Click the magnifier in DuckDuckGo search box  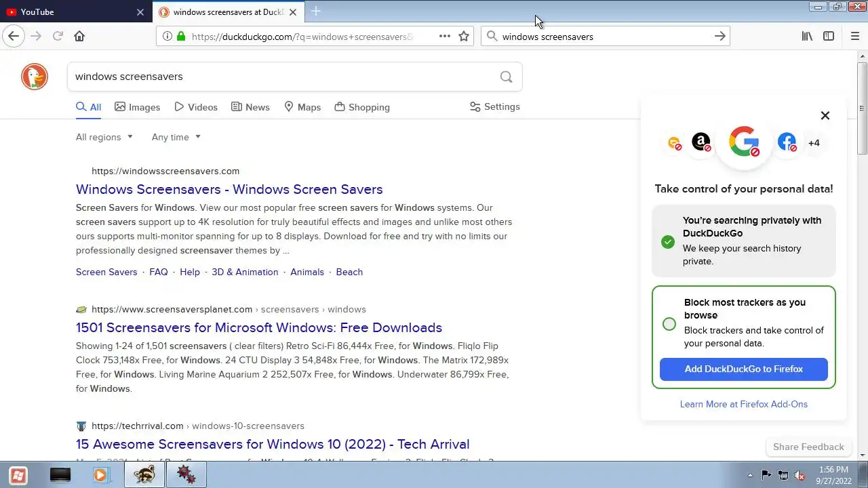pyautogui.click(x=506, y=77)
